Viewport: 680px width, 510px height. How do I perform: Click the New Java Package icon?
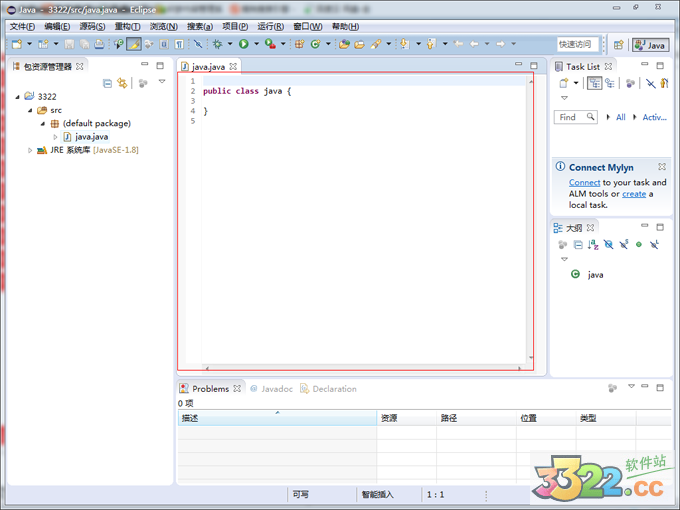(x=299, y=44)
